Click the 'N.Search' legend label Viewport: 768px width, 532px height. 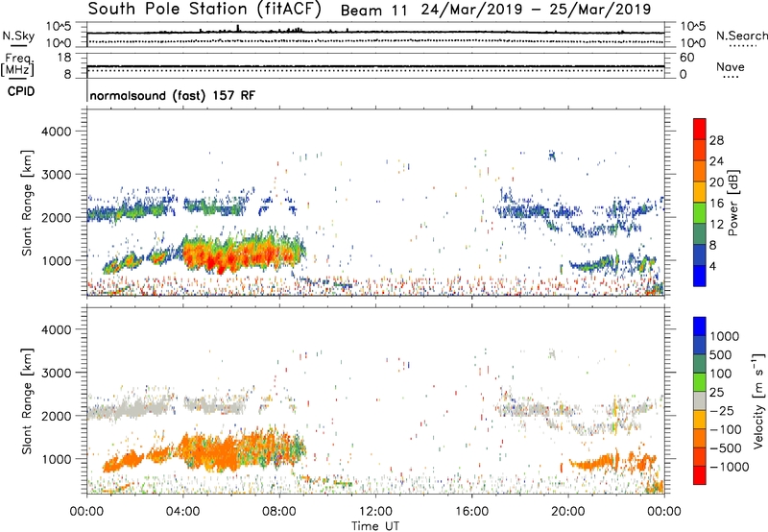(741, 36)
